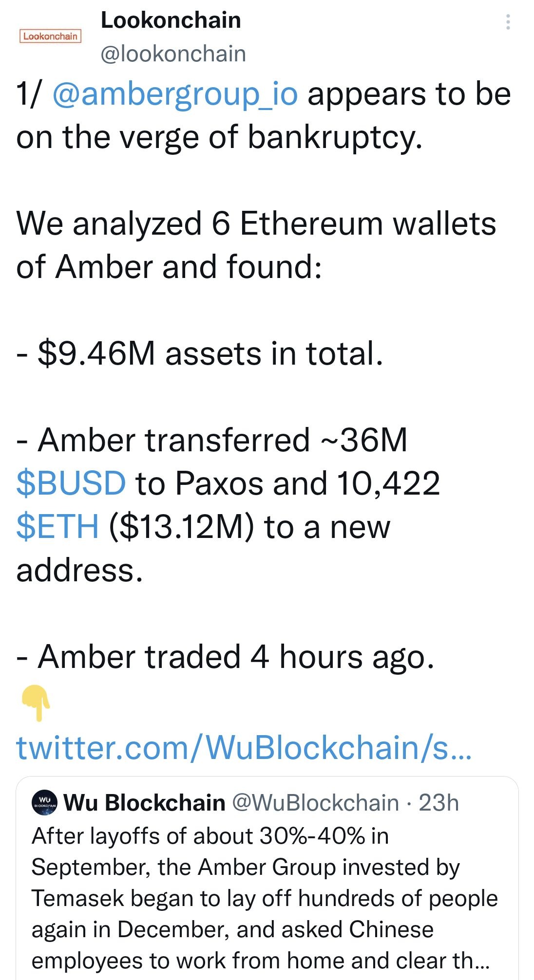Open the quoted Wu Blockchain tweet card
This screenshot has height=980, width=534.
(267, 876)
